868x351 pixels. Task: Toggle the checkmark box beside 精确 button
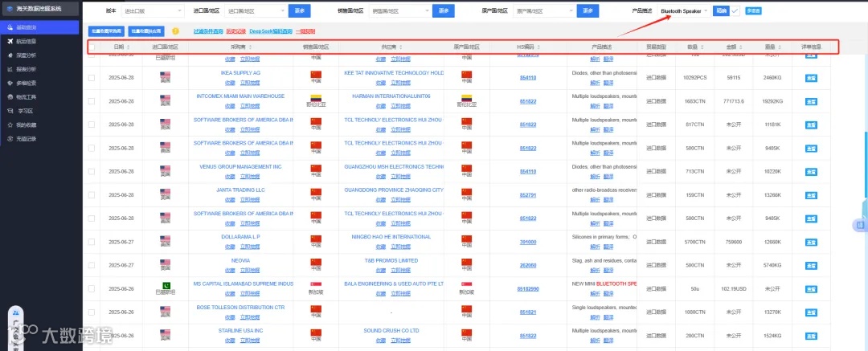pyautogui.click(x=735, y=10)
